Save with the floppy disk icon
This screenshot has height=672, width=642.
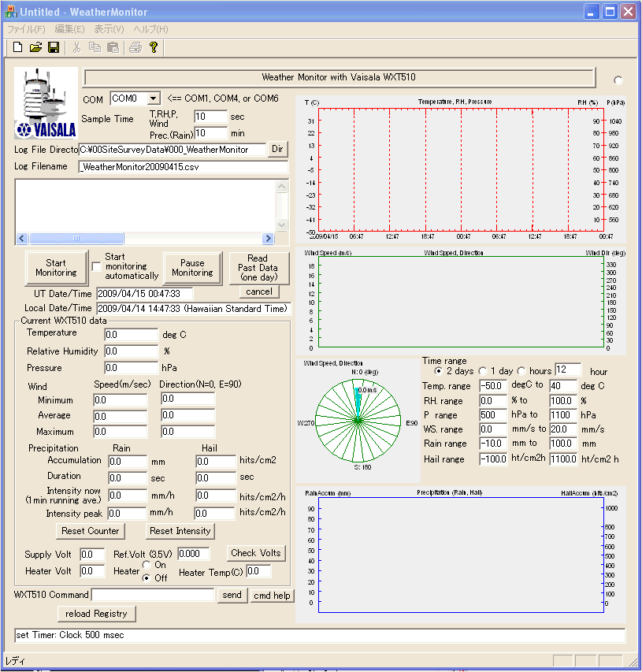click(x=54, y=47)
